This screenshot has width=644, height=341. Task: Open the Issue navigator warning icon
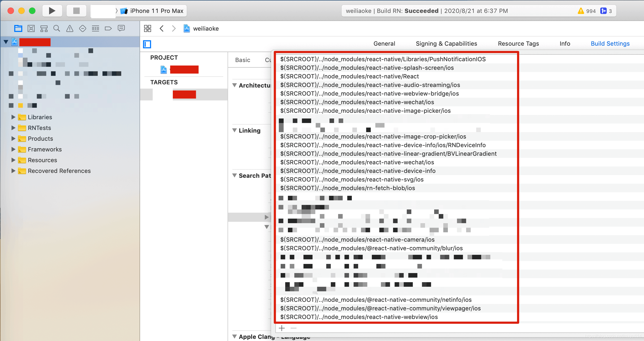click(x=70, y=28)
